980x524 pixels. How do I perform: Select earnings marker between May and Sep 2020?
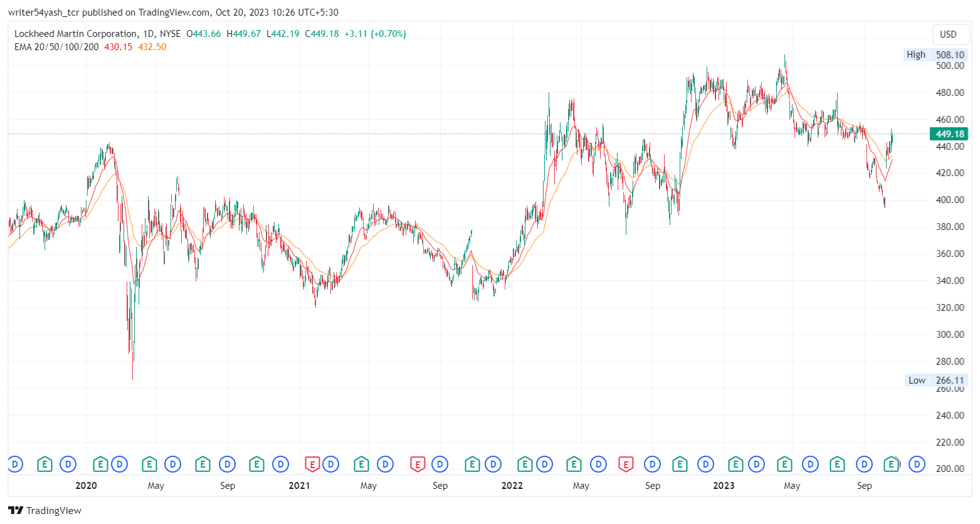[x=203, y=464]
